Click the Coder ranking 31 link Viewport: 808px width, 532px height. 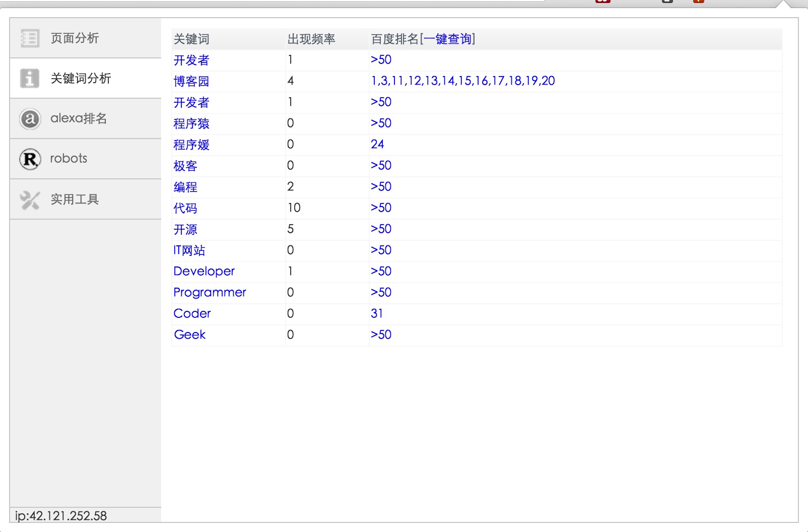[377, 313]
